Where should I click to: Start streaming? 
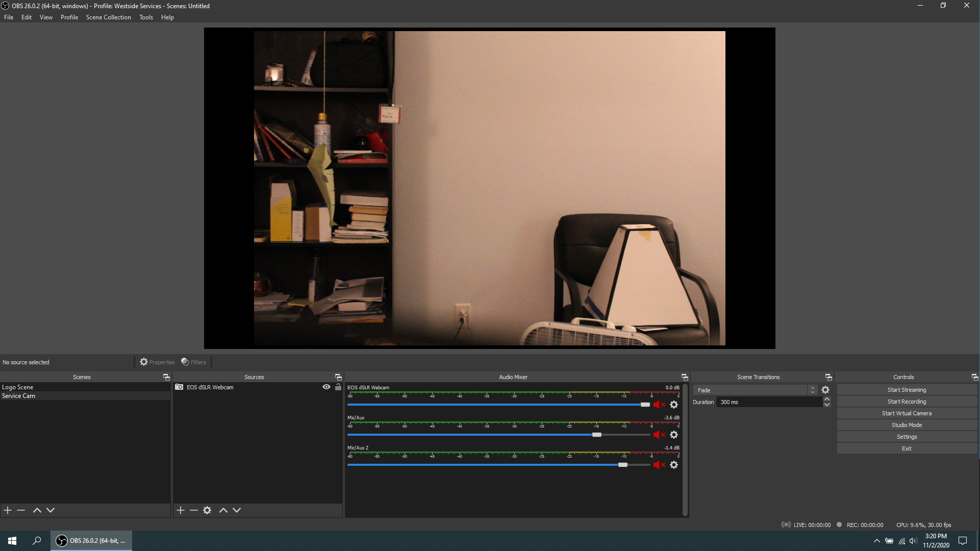point(907,389)
